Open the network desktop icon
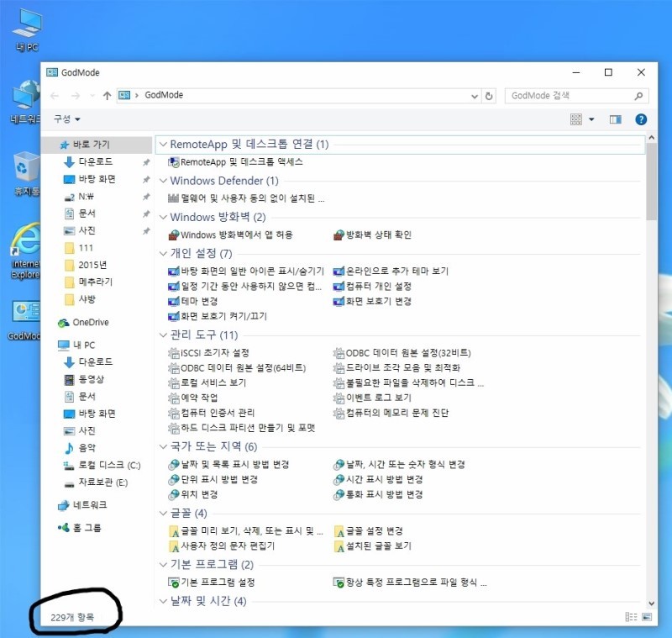The height and width of the screenshot is (638, 672). coord(26,102)
